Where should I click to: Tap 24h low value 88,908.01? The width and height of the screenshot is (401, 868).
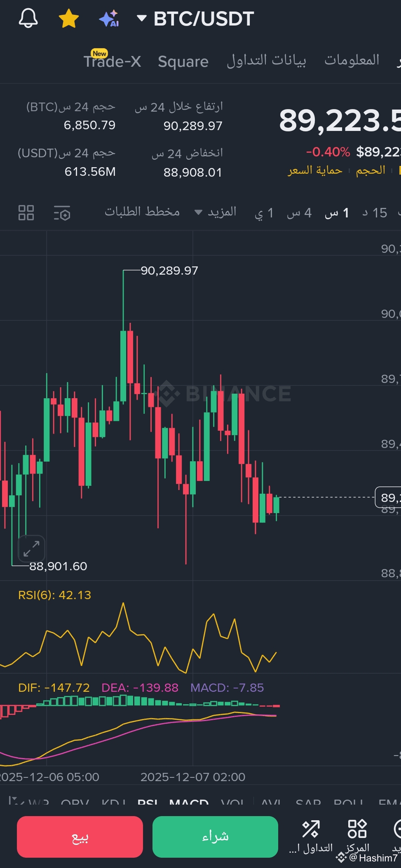click(193, 172)
